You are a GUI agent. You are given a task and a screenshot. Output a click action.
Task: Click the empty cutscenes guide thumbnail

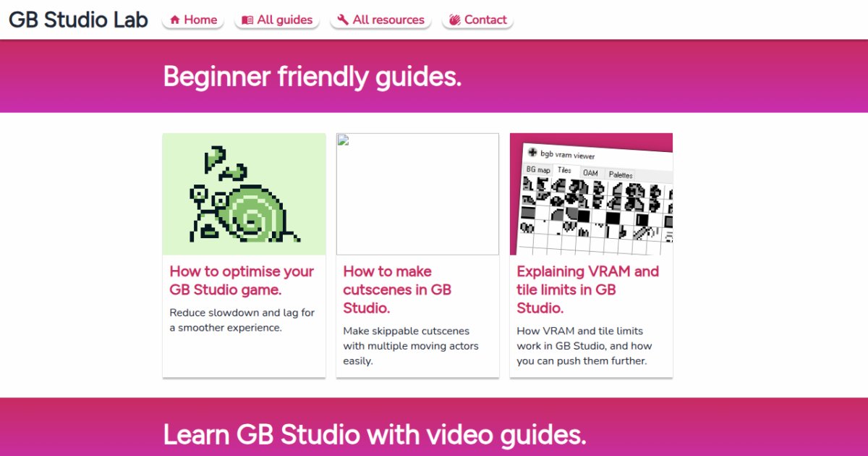pos(417,194)
